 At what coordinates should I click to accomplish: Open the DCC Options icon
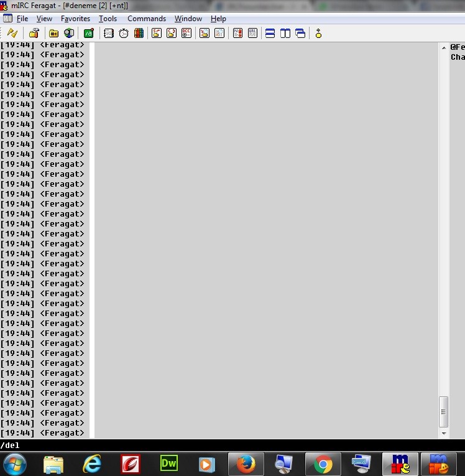pos(186,33)
